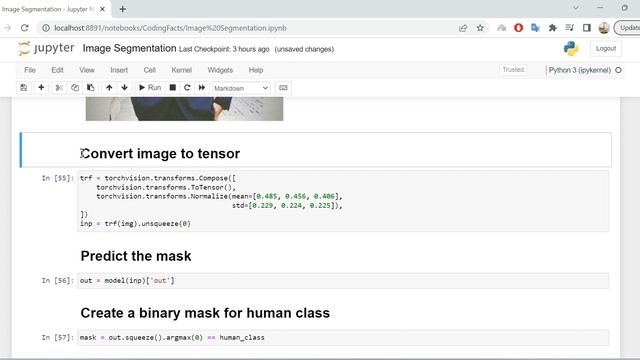
Task: Click the Predict the mask heading
Action: pyautogui.click(x=136, y=256)
